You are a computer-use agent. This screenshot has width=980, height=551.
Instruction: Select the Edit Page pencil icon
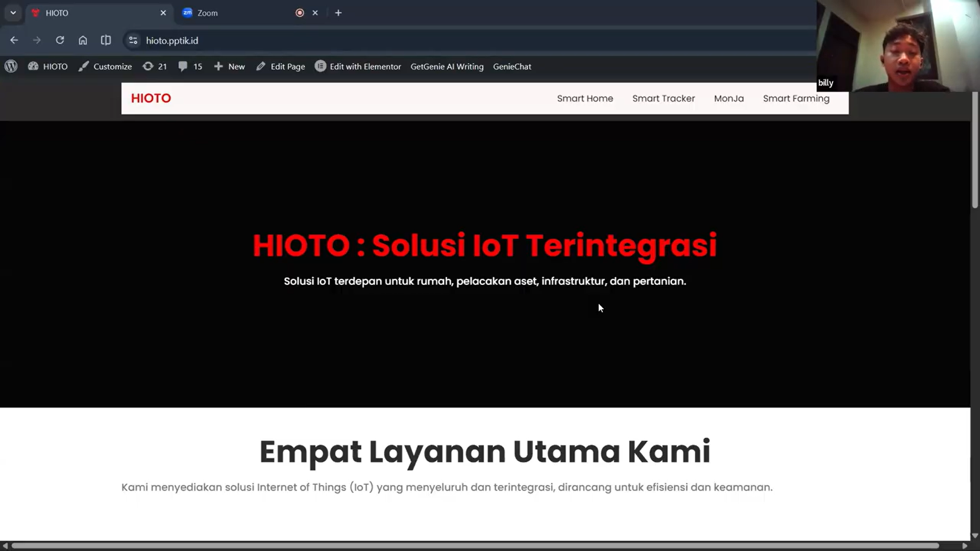point(261,66)
